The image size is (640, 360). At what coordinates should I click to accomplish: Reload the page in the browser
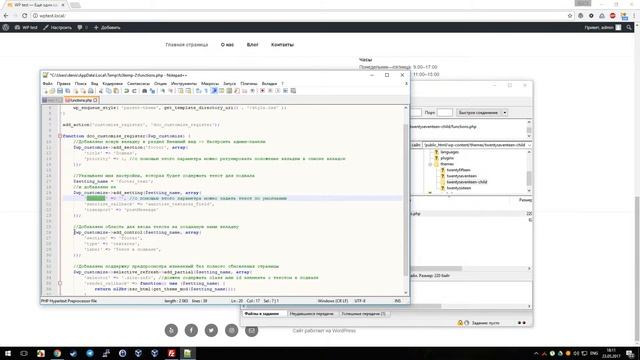[24, 16]
